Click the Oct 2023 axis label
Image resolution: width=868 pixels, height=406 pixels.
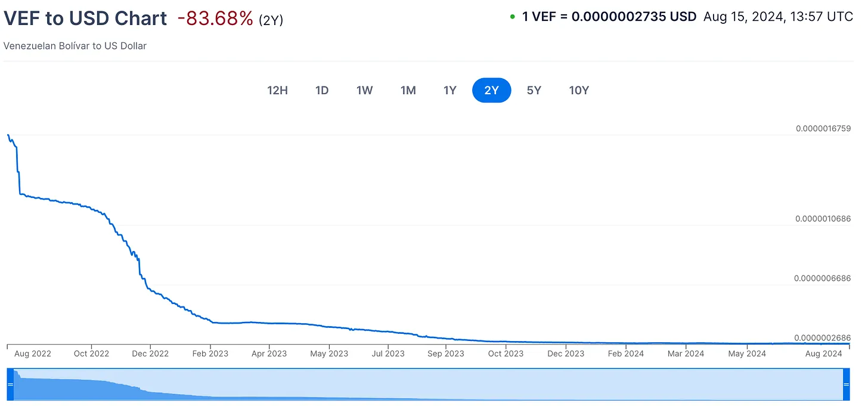click(x=506, y=354)
